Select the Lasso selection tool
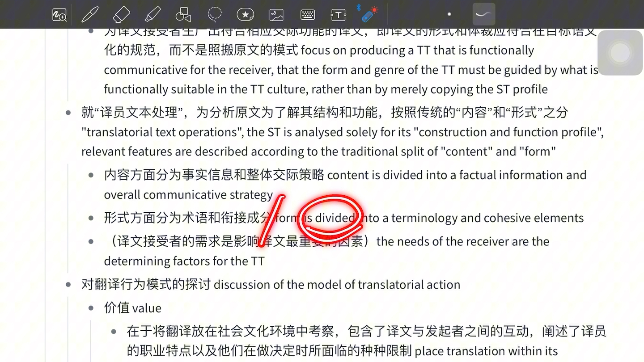644x362 pixels. 215,15
